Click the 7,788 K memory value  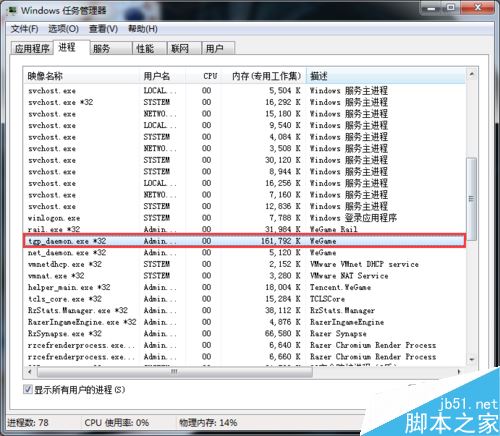pos(285,218)
